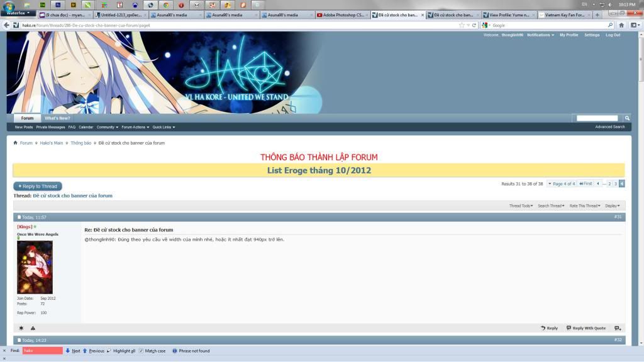
Task: Switch to the 'Vietnam Key Fan For...' browser tab
Action: pos(564,15)
